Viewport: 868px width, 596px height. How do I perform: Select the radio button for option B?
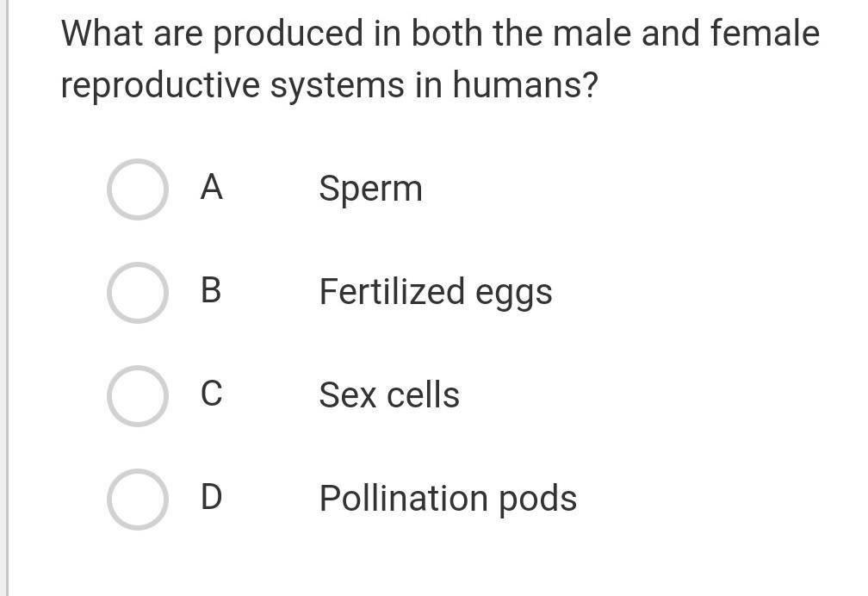tap(137, 293)
